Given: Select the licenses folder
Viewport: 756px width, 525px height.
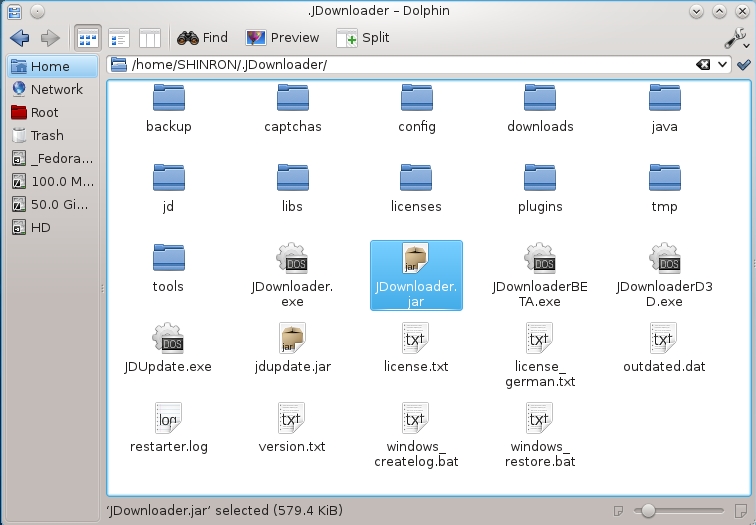Looking at the screenshot, I should (416, 189).
